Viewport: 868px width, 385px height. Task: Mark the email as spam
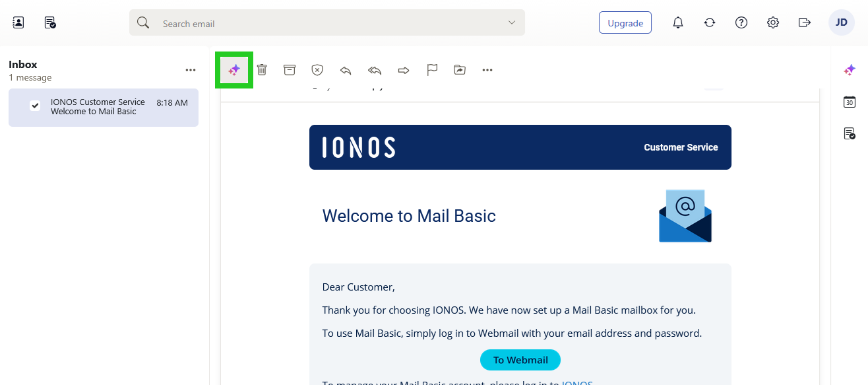tap(317, 69)
